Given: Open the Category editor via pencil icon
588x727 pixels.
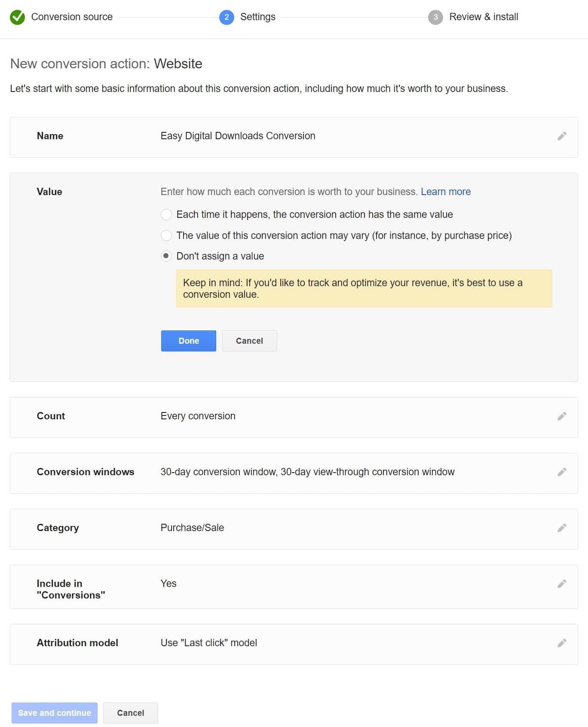Looking at the screenshot, I should click(x=561, y=528).
